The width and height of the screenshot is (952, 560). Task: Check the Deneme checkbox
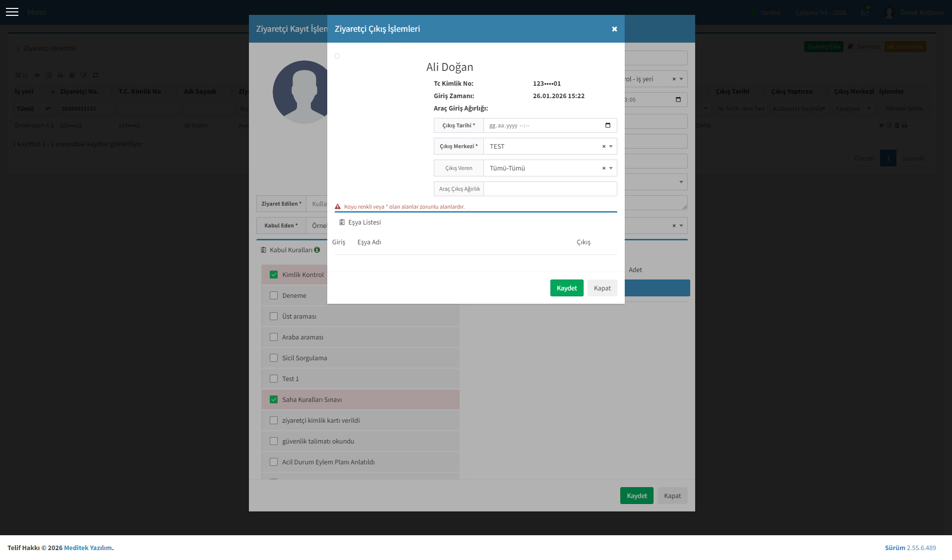pyautogui.click(x=274, y=295)
